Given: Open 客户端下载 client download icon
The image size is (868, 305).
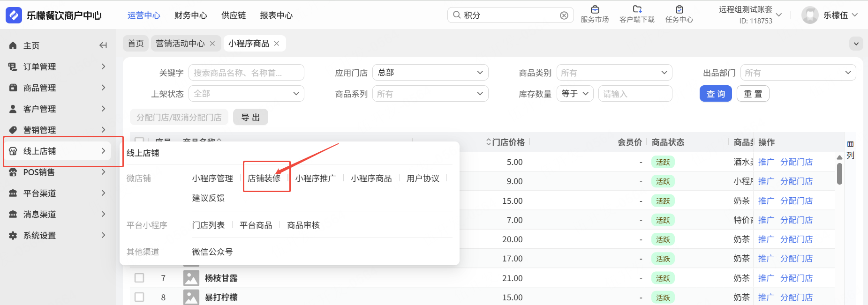Looking at the screenshot, I should click(637, 9).
